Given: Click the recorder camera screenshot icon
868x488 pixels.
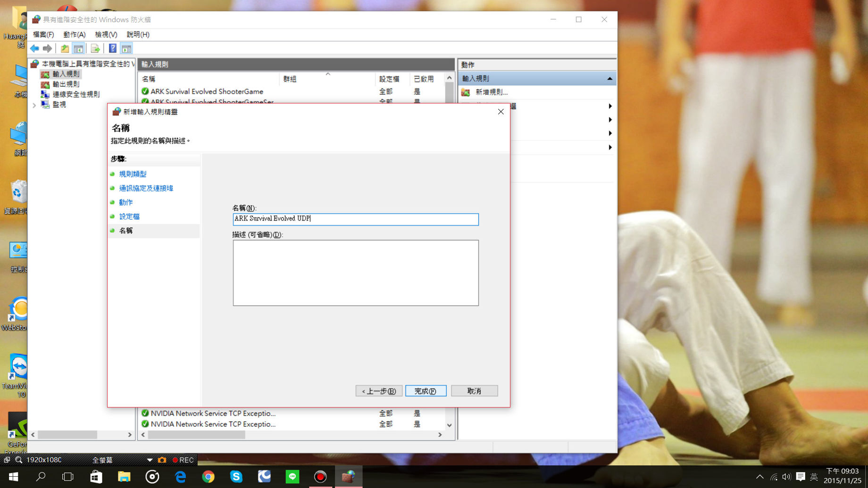Looking at the screenshot, I should 162,460.
